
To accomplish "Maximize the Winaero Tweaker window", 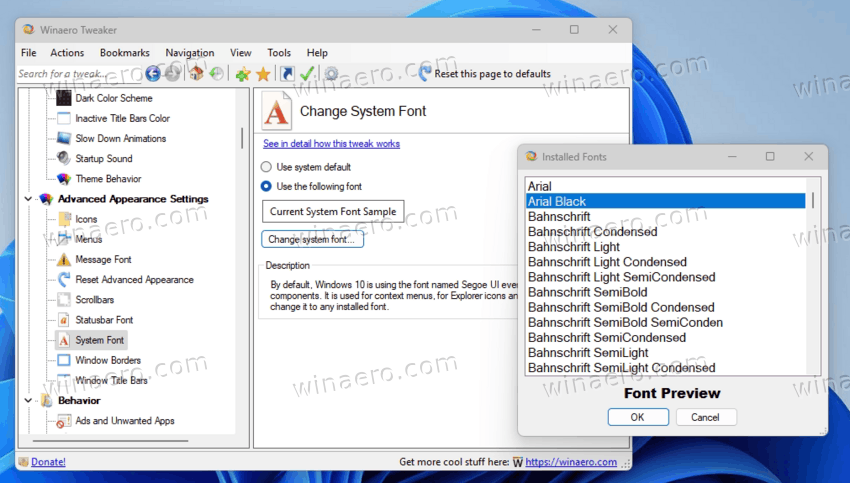I will 574,30.
